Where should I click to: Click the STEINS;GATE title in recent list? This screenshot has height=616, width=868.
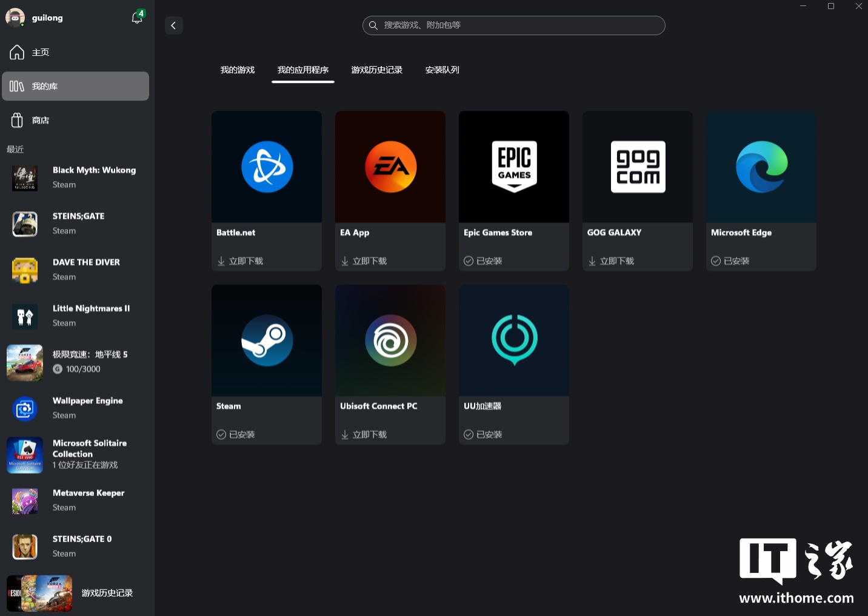click(x=79, y=216)
